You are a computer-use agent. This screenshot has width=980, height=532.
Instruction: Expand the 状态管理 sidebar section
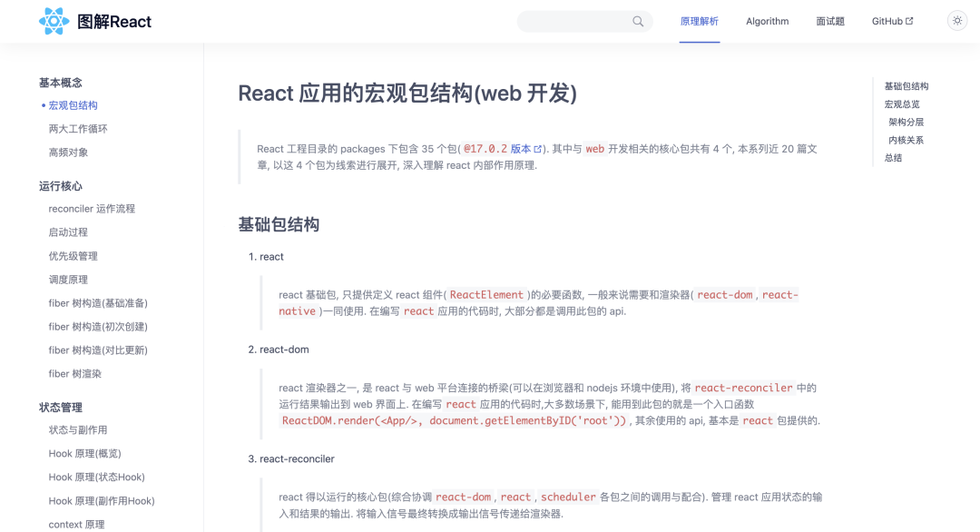59,407
